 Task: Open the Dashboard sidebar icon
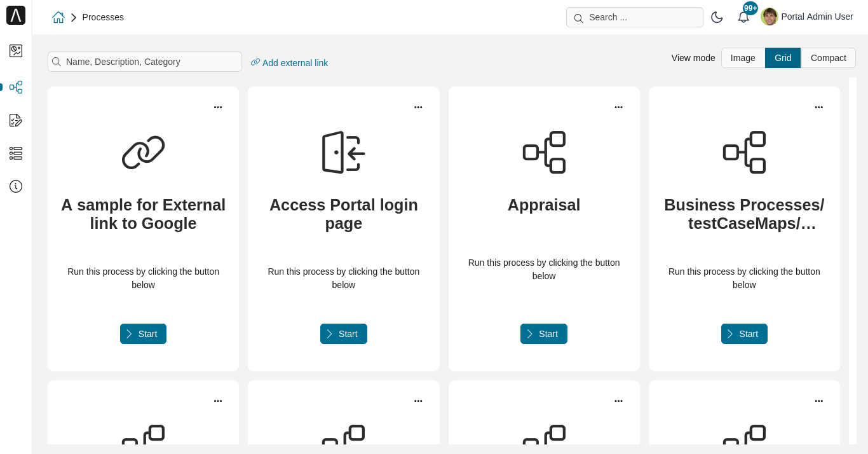[16, 51]
